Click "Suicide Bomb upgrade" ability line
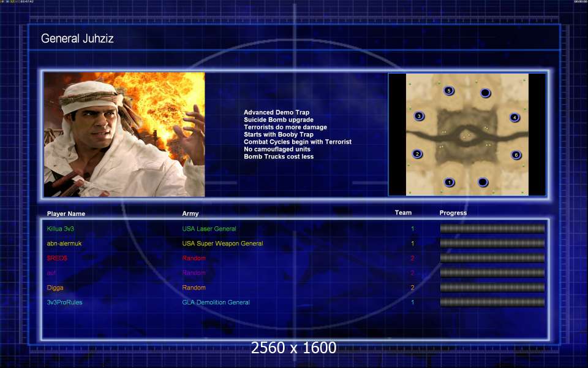The height and width of the screenshot is (368, 588). click(279, 120)
